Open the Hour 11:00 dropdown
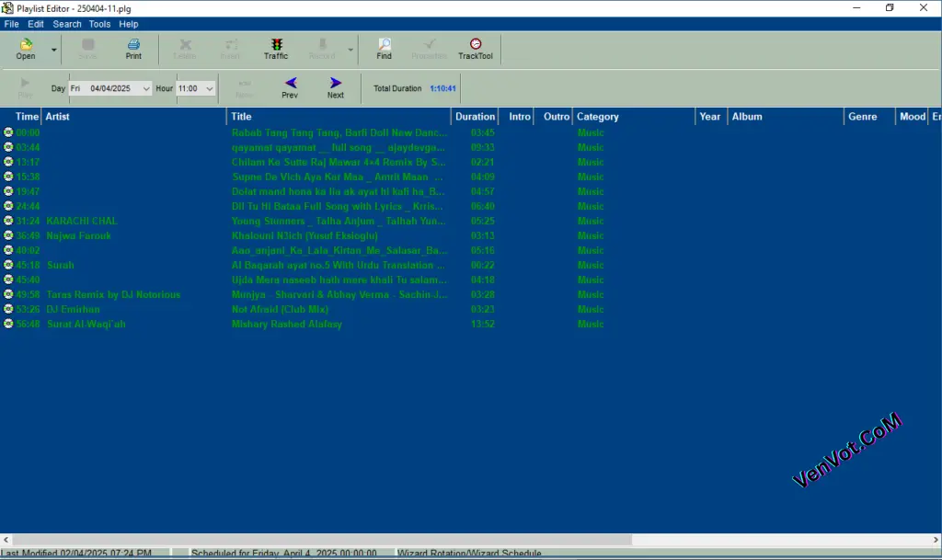Viewport: 942px width, 560px height. [x=209, y=88]
